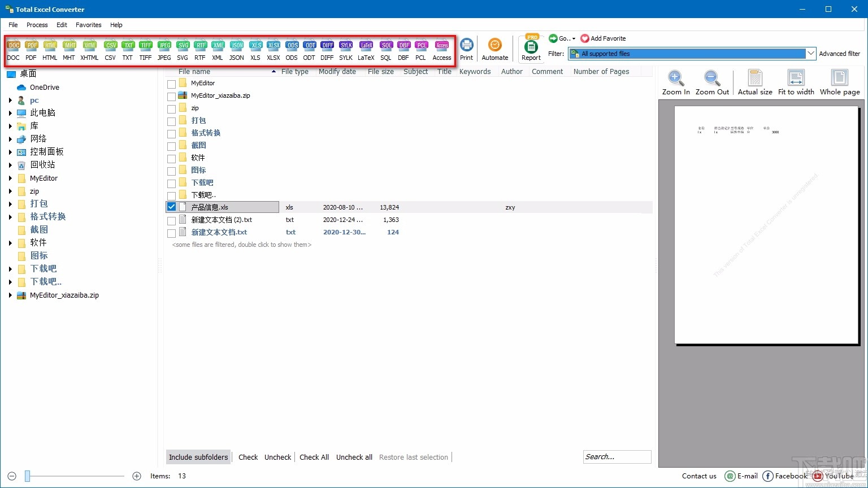Choose the XML format icon

tap(218, 50)
